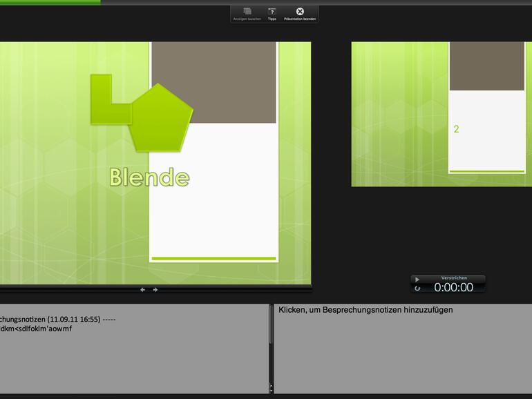Open the Tipps help button

[x=272, y=14]
